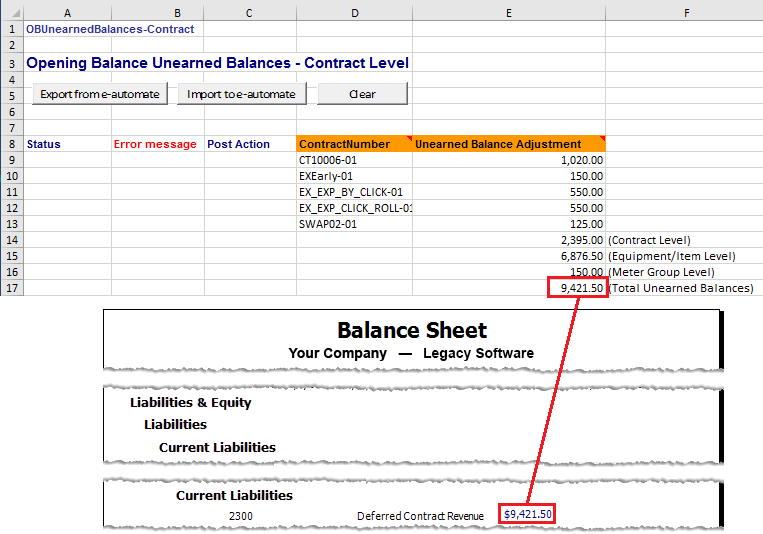
Task: Click the ContractNumber header cell
Action: (x=354, y=144)
